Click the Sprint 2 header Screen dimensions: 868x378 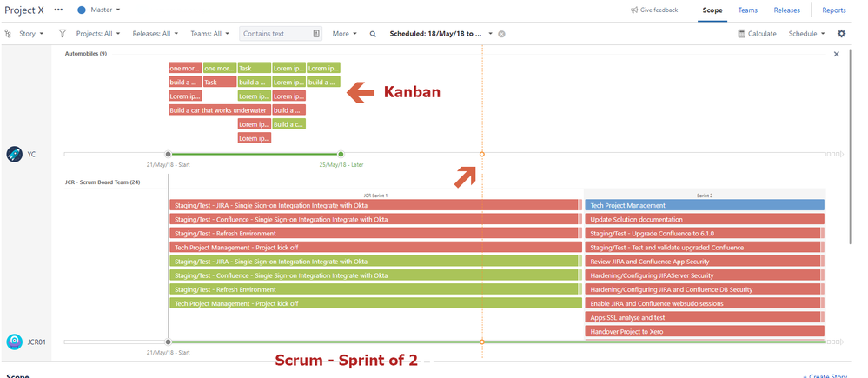[x=704, y=196]
